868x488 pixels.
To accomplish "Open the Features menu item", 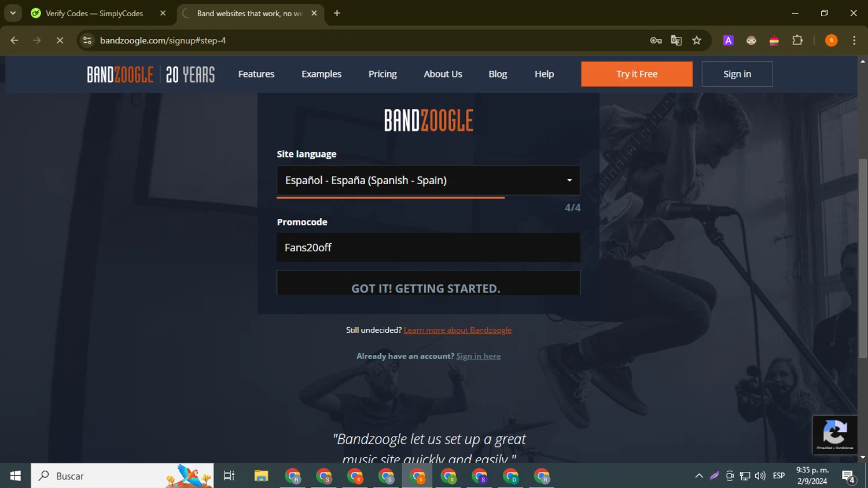I will [x=256, y=74].
